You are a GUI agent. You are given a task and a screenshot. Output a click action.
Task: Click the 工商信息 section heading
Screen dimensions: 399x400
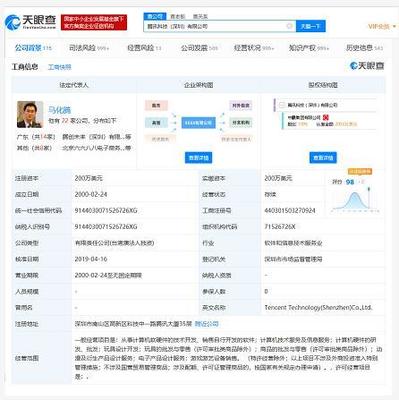point(25,67)
